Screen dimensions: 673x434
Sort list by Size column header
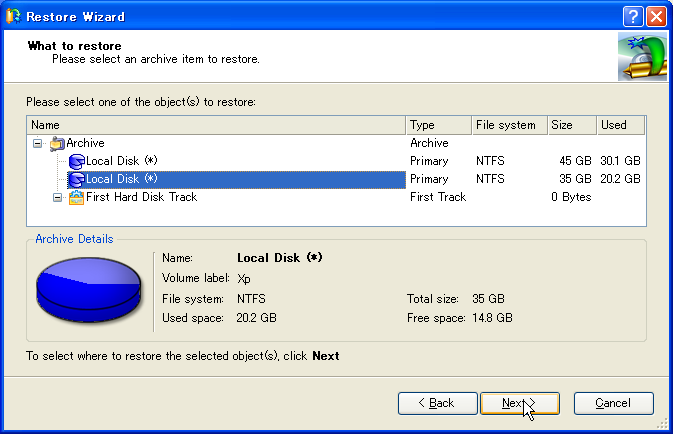coord(570,125)
